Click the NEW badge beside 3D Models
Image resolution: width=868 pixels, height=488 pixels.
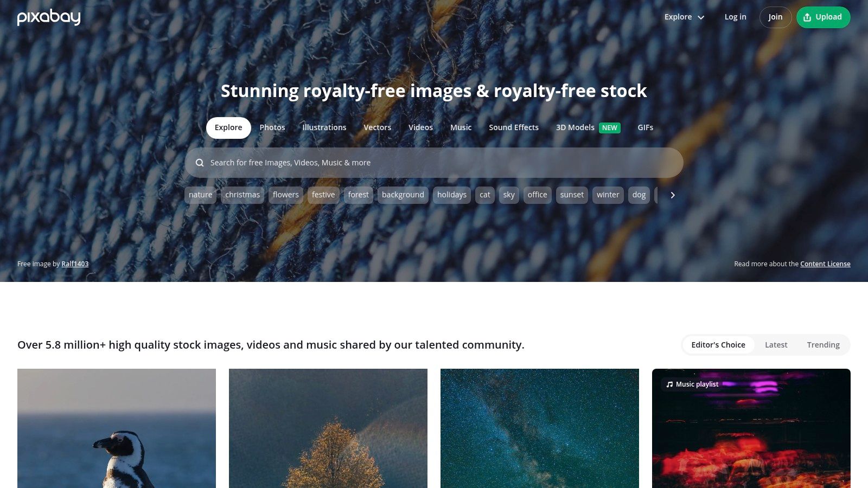click(x=610, y=128)
